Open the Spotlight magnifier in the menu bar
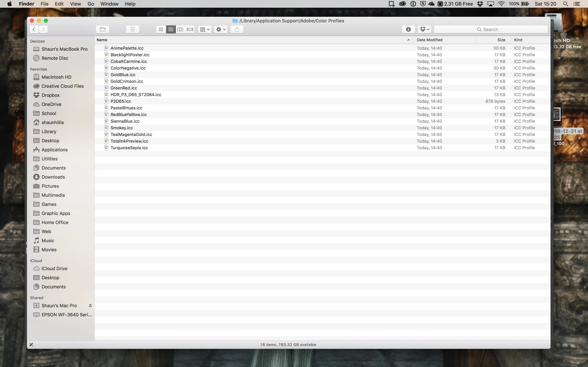 565,4
